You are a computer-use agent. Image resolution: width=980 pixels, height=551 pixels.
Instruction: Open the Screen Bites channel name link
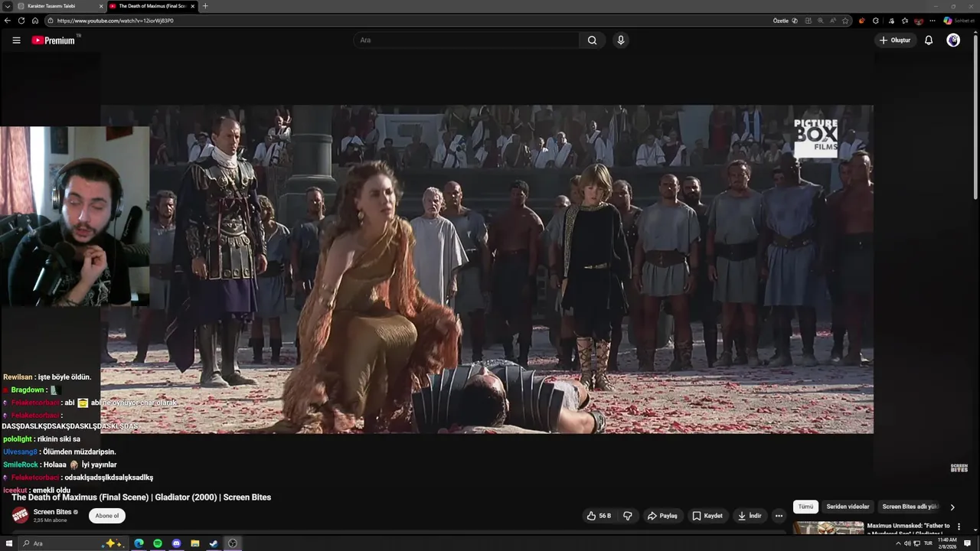point(52,512)
